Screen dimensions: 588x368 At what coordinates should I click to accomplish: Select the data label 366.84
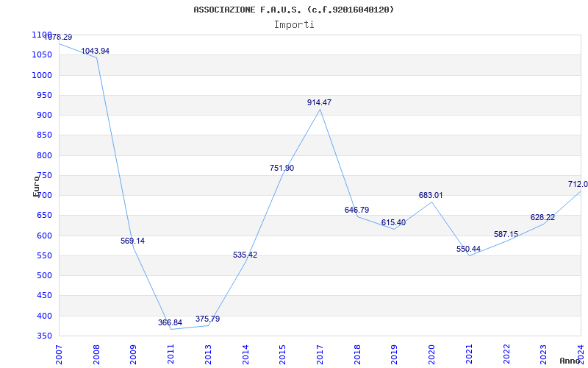[170, 322]
